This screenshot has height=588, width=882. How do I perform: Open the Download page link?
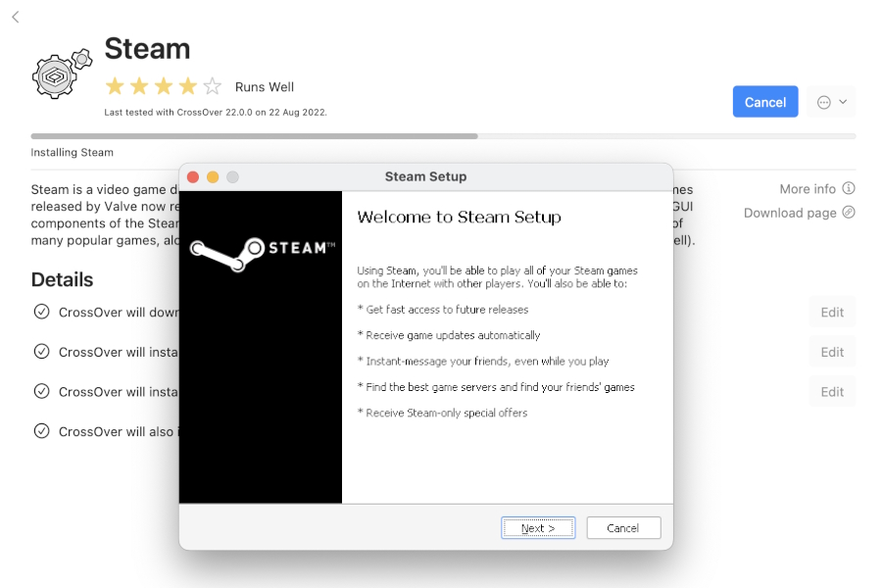(x=790, y=213)
